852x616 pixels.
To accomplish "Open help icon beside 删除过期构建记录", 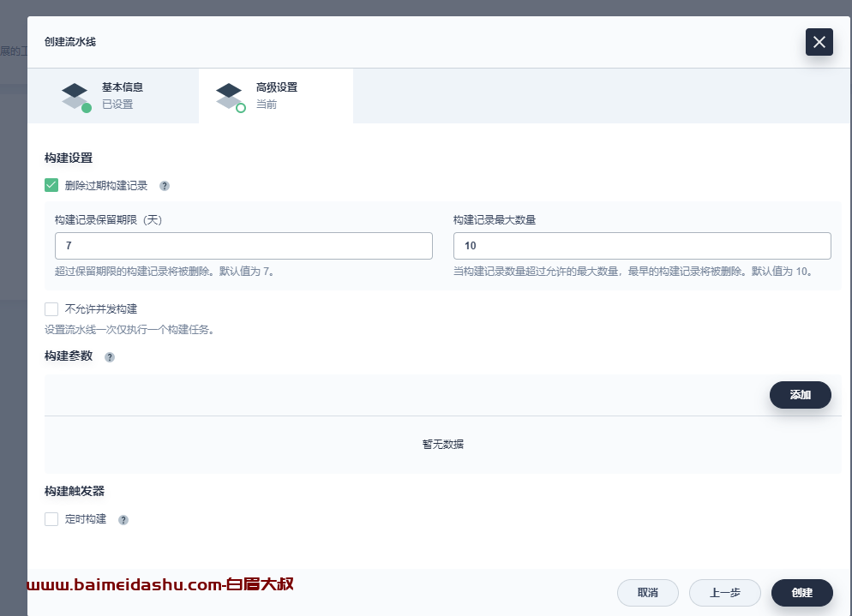I will (x=164, y=186).
